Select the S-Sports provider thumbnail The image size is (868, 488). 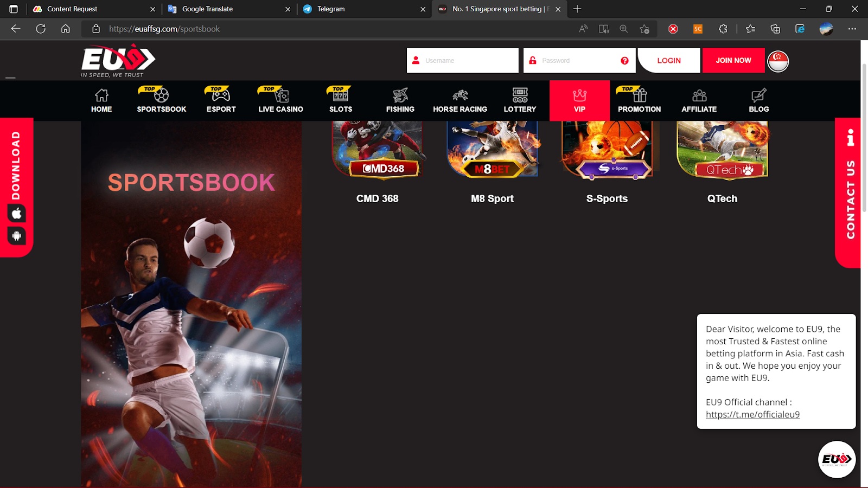(608, 150)
